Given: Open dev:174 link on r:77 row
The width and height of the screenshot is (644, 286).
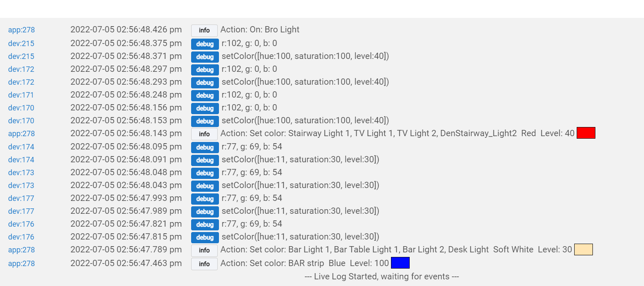Looking at the screenshot, I should (x=21, y=147).
